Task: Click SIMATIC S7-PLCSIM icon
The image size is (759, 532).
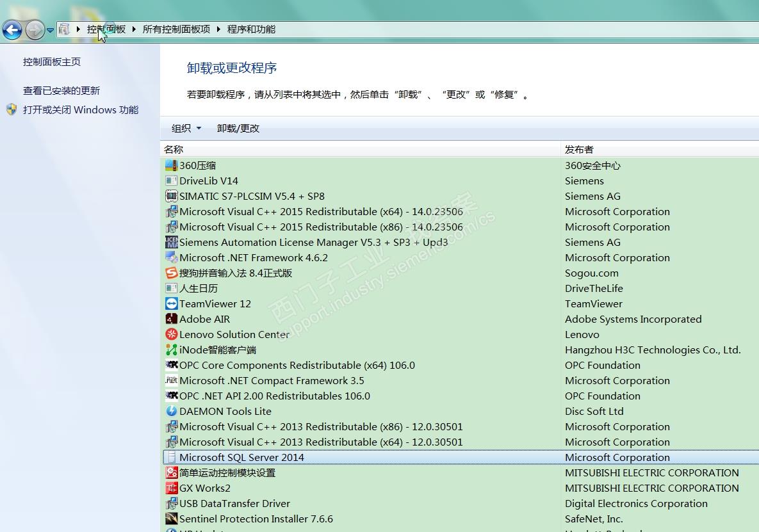Action: [x=172, y=196]
